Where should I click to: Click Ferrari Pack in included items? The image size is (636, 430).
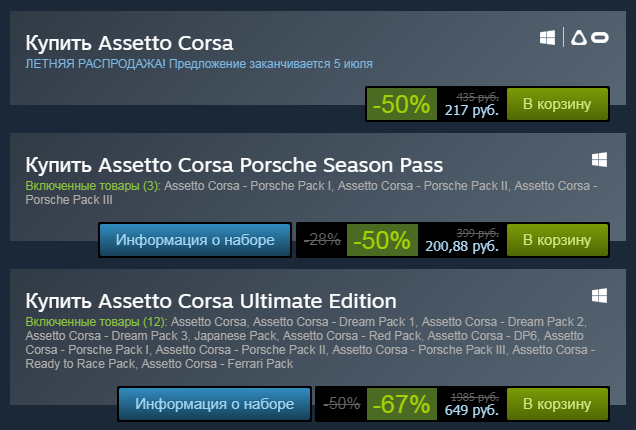pos(260,364)
